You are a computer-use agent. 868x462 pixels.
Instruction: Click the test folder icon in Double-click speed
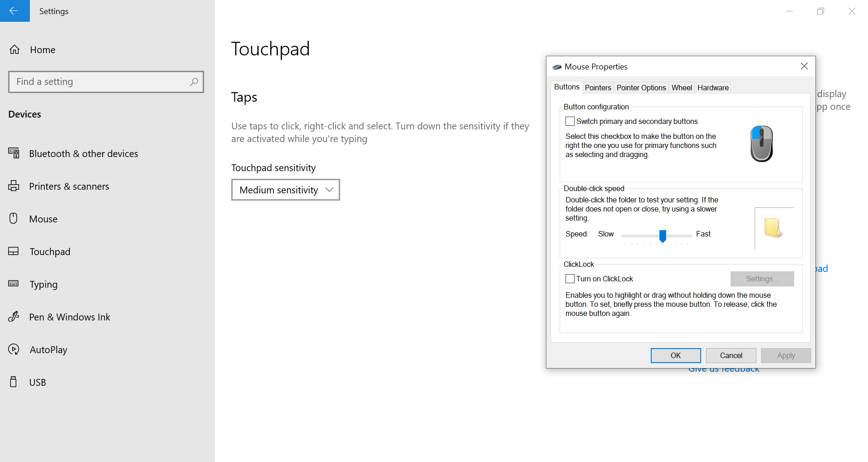pyautogui.click(x=773, y=227)
